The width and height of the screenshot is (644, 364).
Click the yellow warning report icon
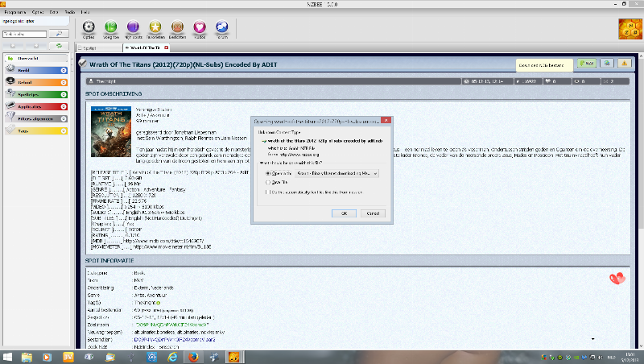pyautogui.click(x=623, y=63)
